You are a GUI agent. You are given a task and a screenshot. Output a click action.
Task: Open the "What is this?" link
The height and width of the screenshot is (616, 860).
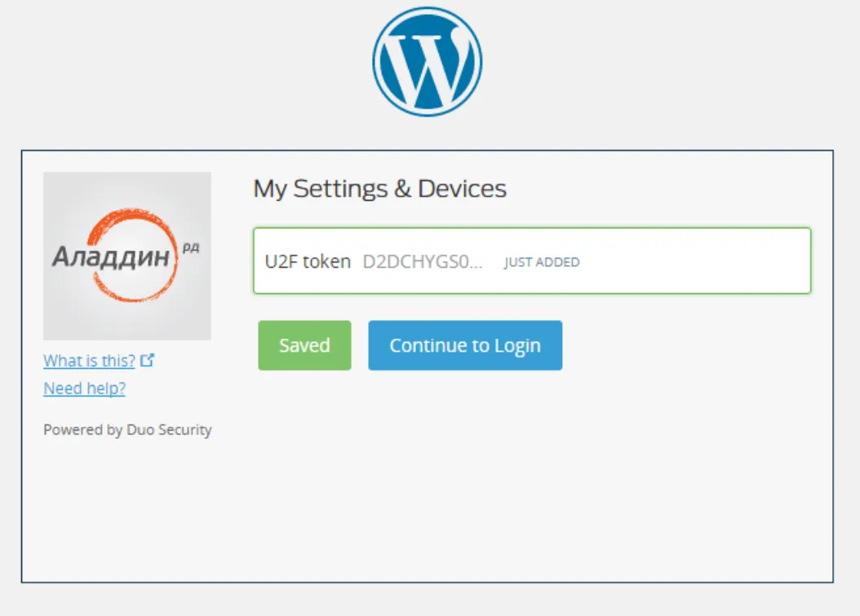90,361
